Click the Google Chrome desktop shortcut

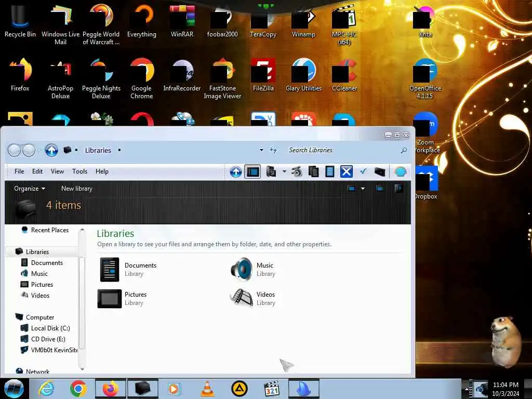pos(141,78)
